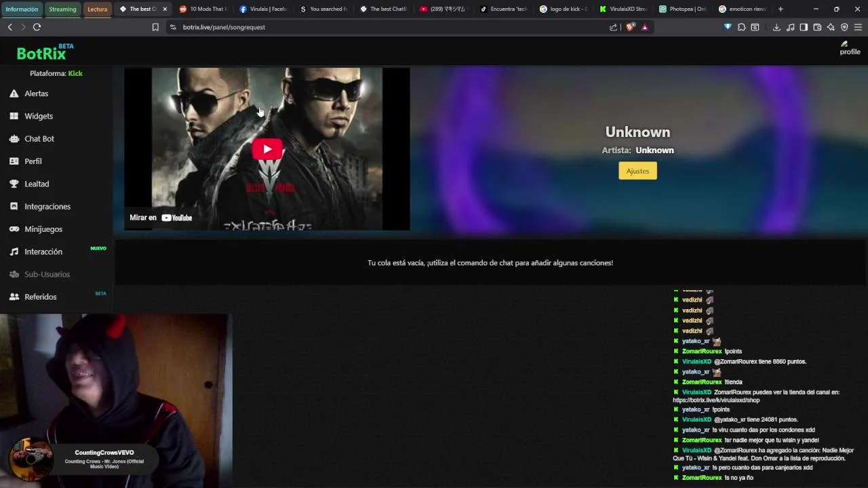Open the Referidos section
The image size is (868, 488).
click(41, 297)
